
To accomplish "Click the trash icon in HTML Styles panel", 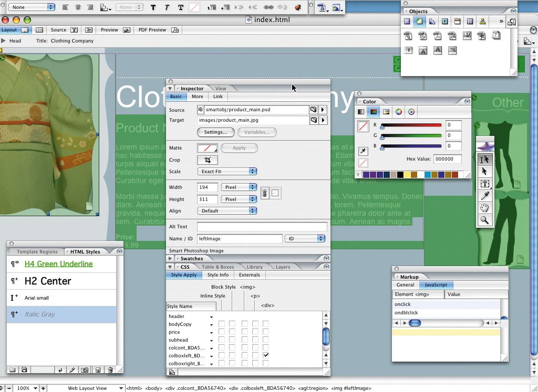I will click(110, 370).
